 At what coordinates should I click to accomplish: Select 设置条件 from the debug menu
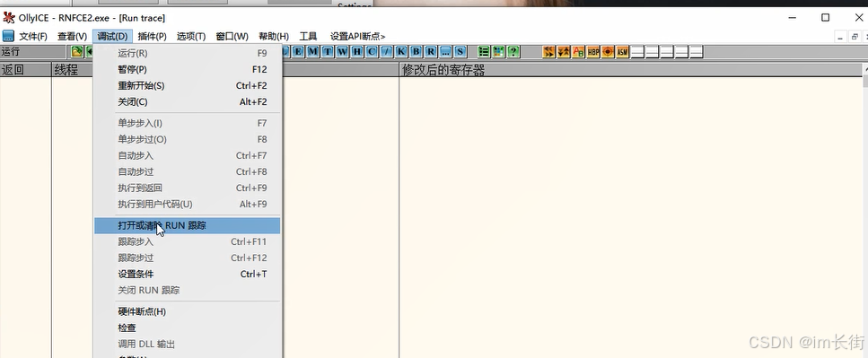[x=187, y=274]
